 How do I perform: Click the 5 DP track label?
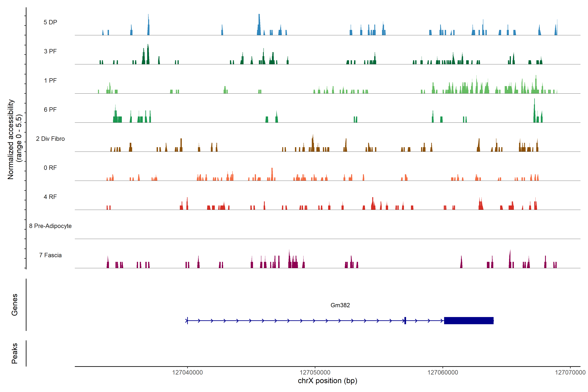click(50, 22)
